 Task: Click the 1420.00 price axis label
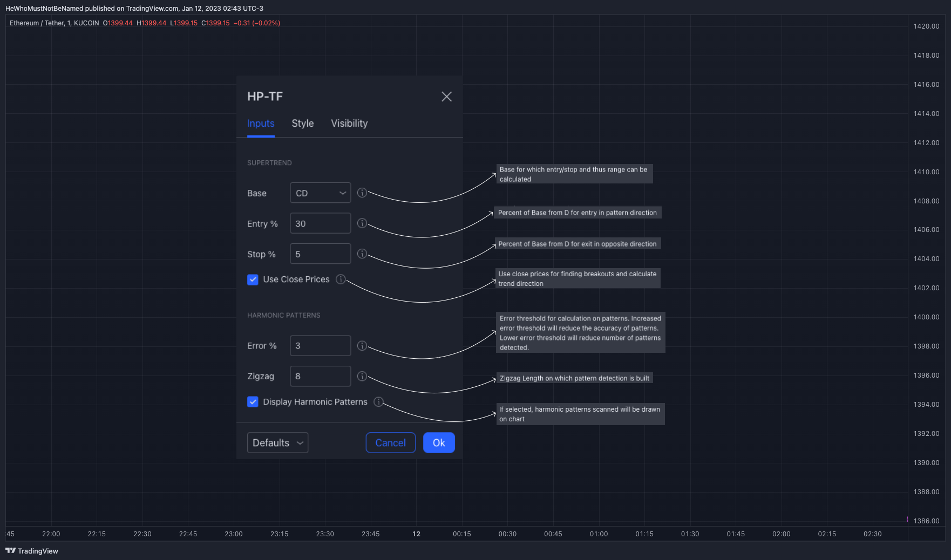click(x=926, y=26)
